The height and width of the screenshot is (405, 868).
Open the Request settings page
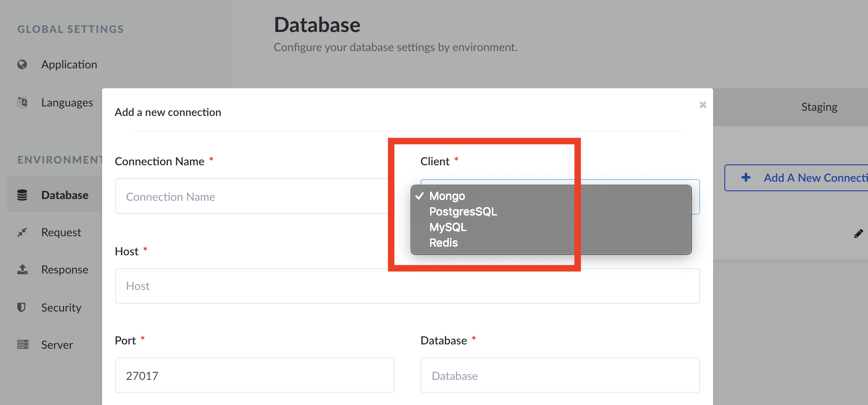(61, 232)
